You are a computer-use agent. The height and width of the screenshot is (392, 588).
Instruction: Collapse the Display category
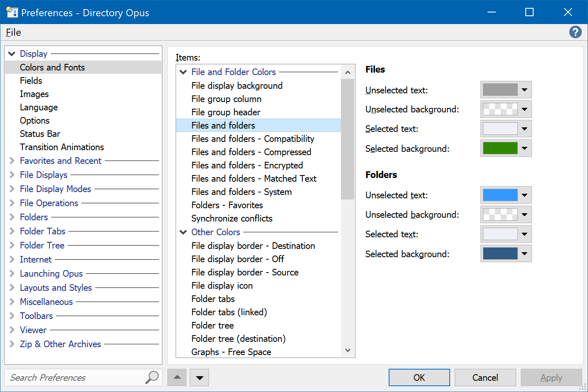tap(12, 54)
